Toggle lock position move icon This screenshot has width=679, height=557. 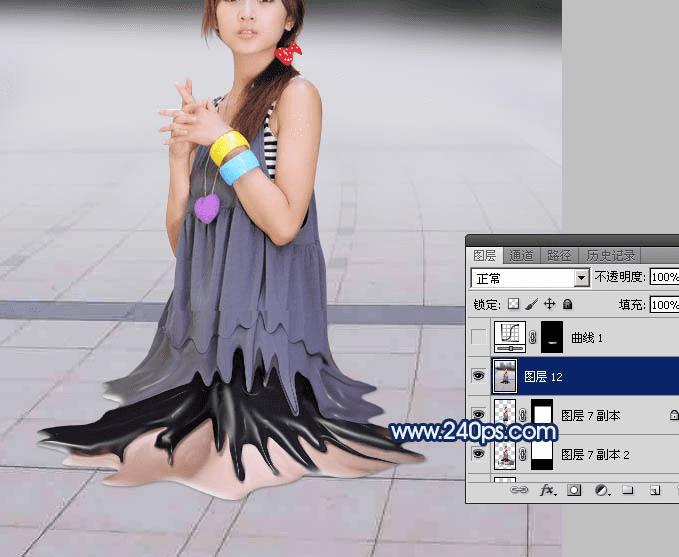[550, 304]
